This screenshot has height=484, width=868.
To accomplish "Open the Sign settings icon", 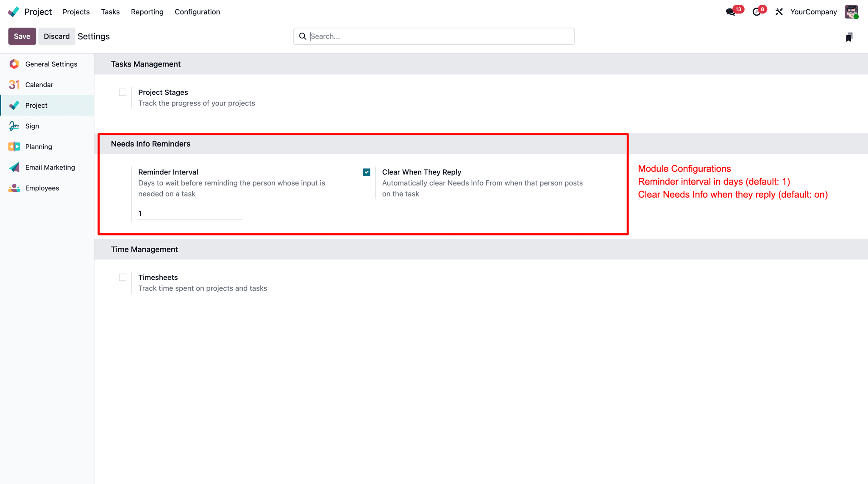I will tap(14, 126).
